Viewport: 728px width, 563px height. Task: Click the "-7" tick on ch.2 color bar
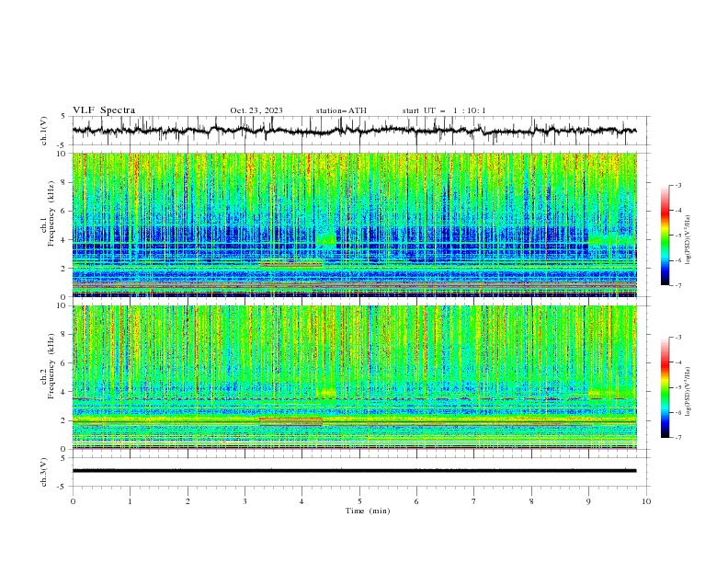click(x=677, y=437)
